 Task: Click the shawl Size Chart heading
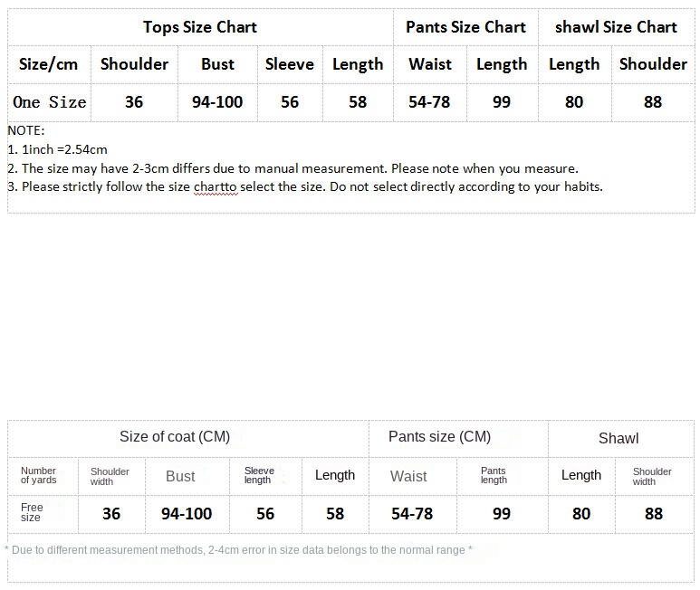(x=616, y=27)
